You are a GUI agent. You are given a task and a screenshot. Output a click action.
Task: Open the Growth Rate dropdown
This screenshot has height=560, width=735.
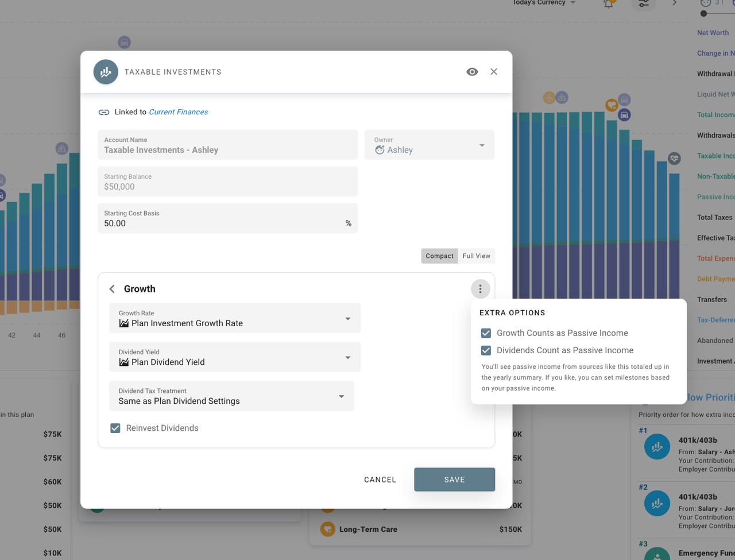pyautogui.click(x=235, y=318)
